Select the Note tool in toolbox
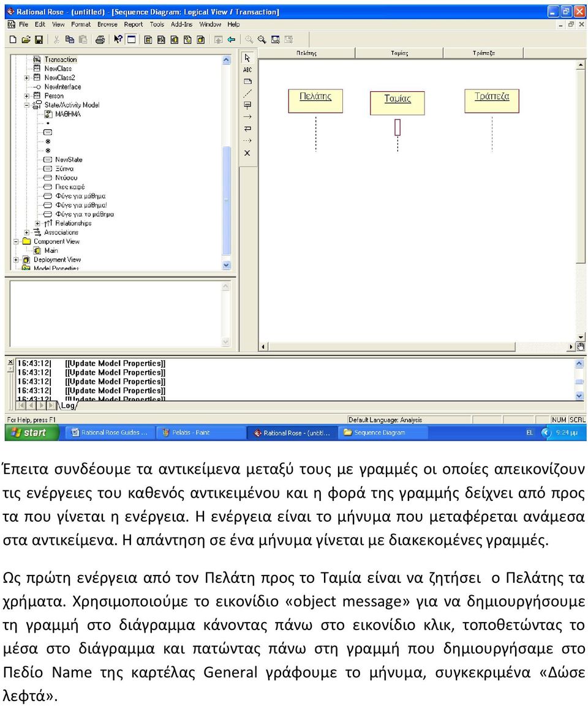The image size is (588, 706). [247, 81]
